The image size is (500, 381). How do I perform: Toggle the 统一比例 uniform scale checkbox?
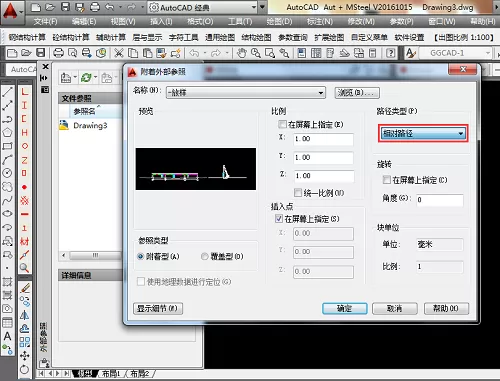click(298, 192)
